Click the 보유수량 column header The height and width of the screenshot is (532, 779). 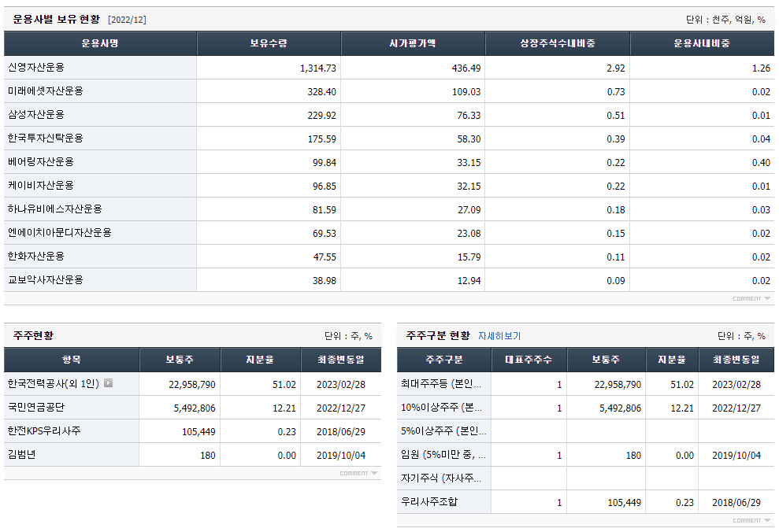click(x=269, y=43)
